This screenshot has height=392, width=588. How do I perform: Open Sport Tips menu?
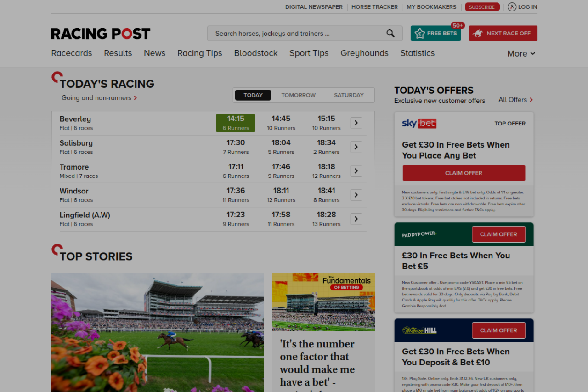(x=309, y=53)
